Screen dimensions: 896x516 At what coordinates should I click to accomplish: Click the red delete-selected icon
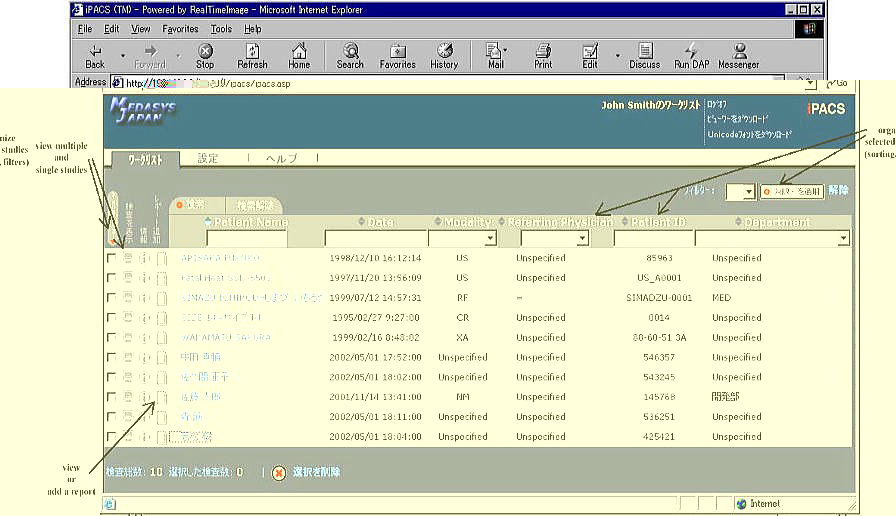click(x=279, y=472)
